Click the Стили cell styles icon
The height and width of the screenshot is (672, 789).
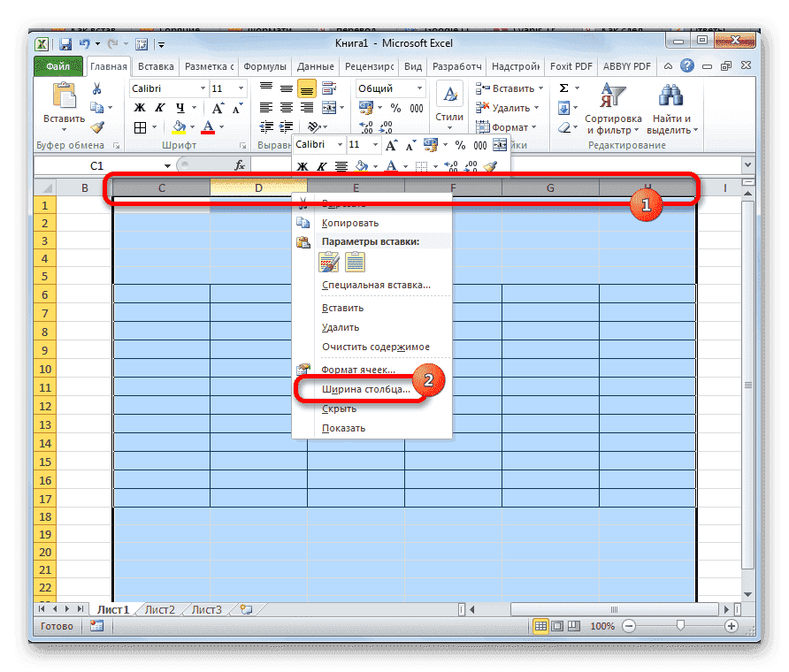tap(449, 94)
